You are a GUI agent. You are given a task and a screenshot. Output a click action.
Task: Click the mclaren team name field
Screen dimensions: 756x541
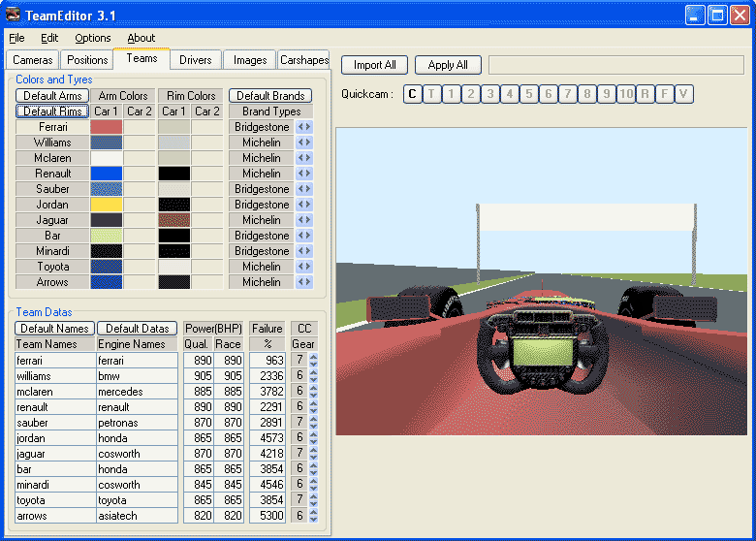tap(55, 392)
